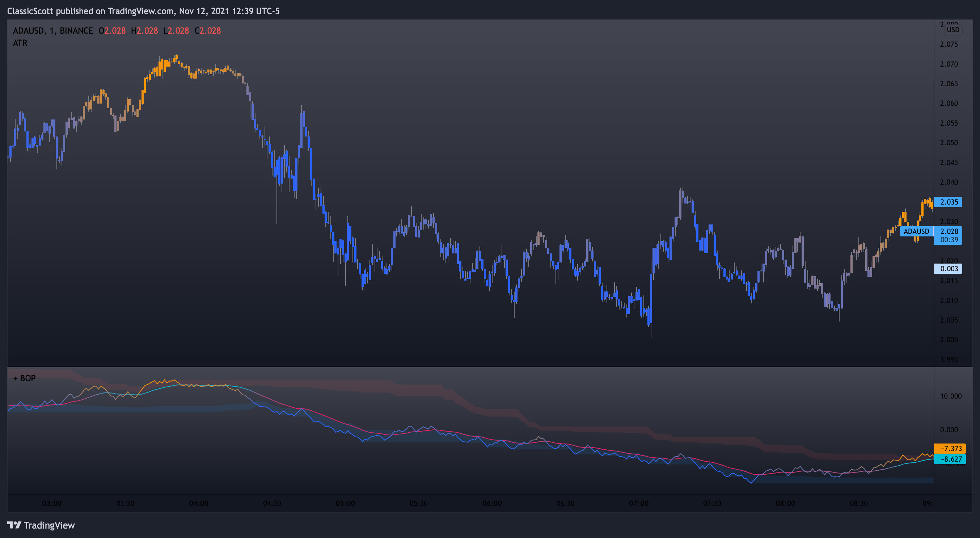Click the + BOP indicator label
Image resolution: width=980 pixels, height=538 pixels.
click(24, 378)
